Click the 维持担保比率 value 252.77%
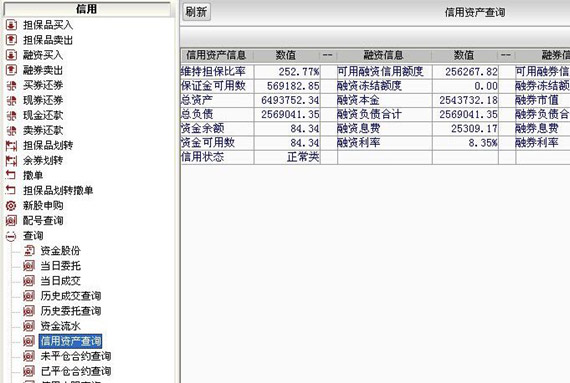 point(299,72)
